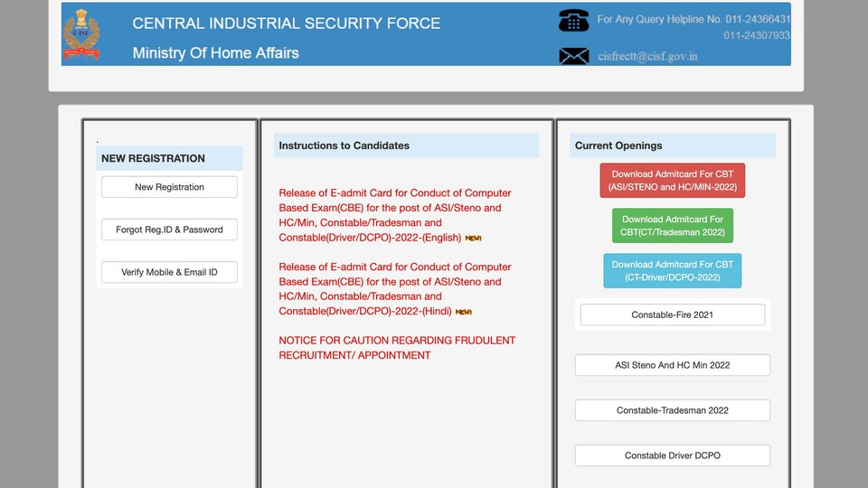
Task: Open Verify Mobile & Email ID
Action: click(169, 272)
